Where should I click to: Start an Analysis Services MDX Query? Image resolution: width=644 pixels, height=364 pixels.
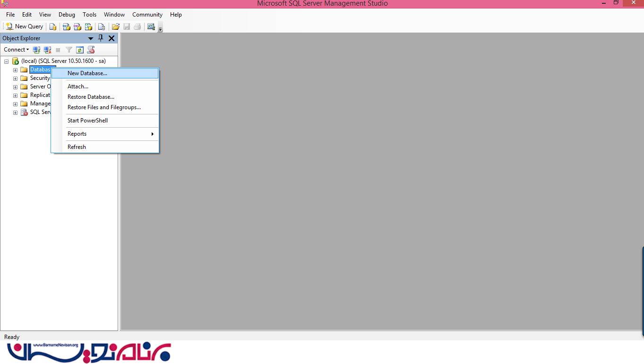[x=67, y=27]
